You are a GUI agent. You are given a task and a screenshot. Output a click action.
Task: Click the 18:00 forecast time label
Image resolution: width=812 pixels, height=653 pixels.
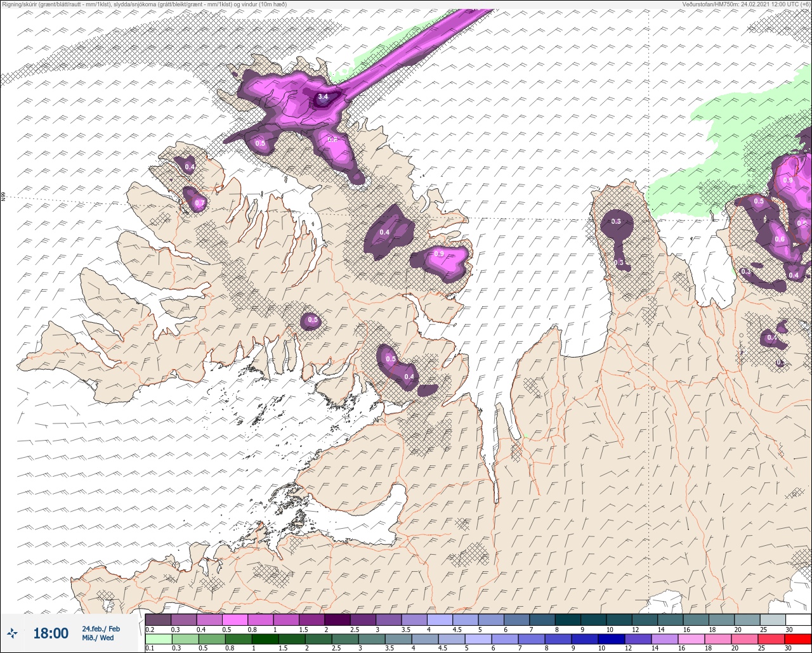click(51, 633)
